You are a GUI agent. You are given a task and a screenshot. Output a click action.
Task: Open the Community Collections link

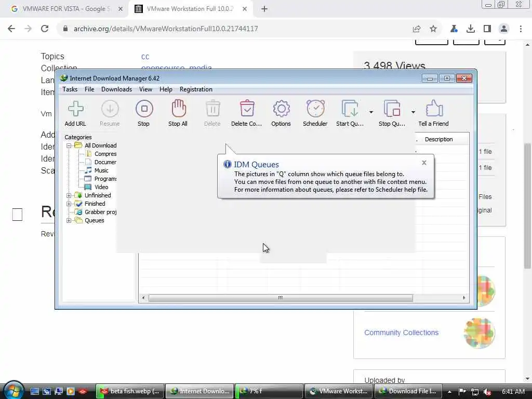coord(402,332)
